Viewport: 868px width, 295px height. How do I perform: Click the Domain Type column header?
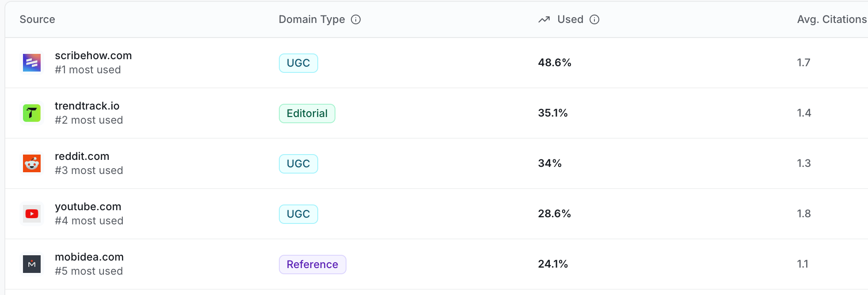pos(312,19)
